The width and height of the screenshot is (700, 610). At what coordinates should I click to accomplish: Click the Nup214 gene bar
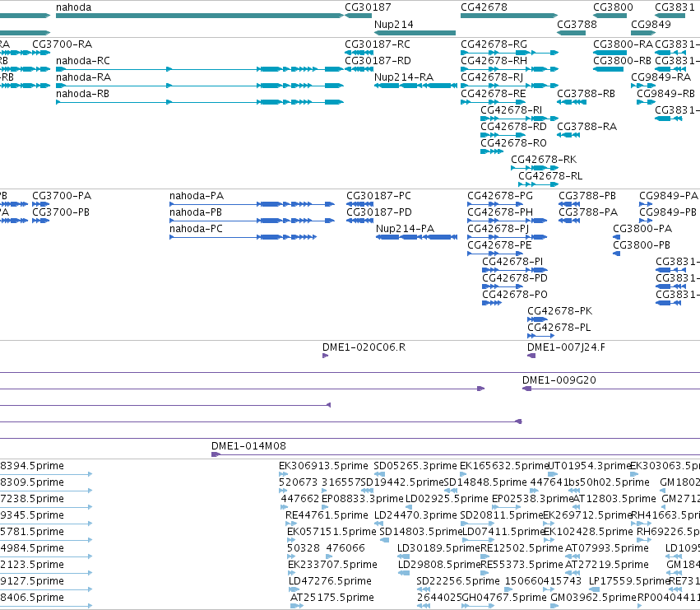415,33
